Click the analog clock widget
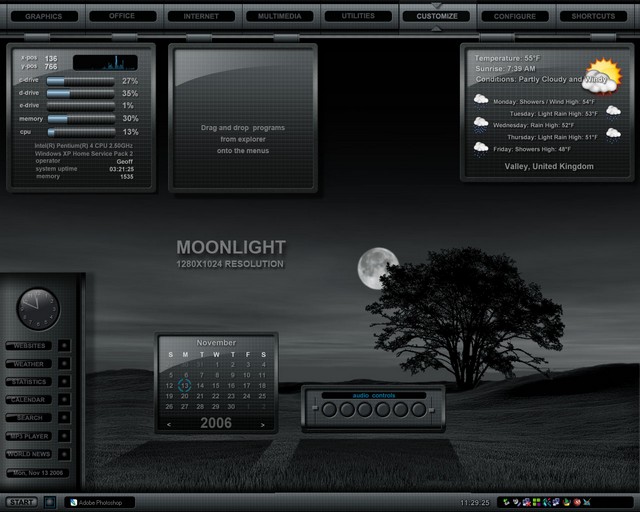This screenshot has width=640, height=512. click(x=38, y=309)
